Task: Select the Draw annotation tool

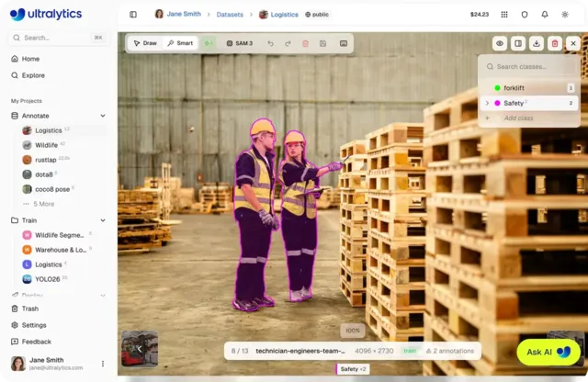Action: coord(145,43)
